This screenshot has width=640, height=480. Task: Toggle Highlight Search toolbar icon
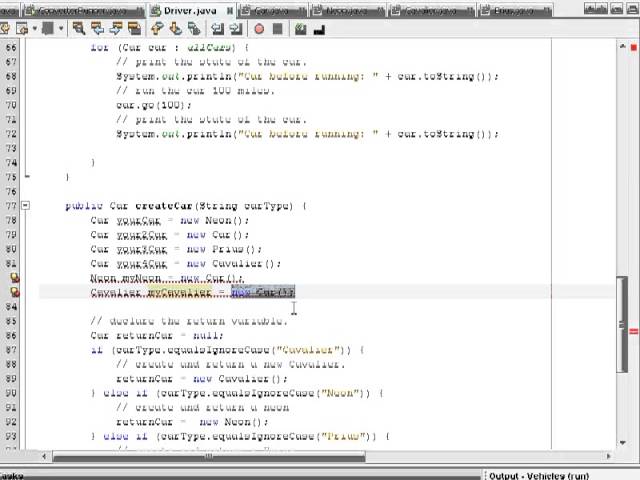pyautogui.click(x=134, y=29)
